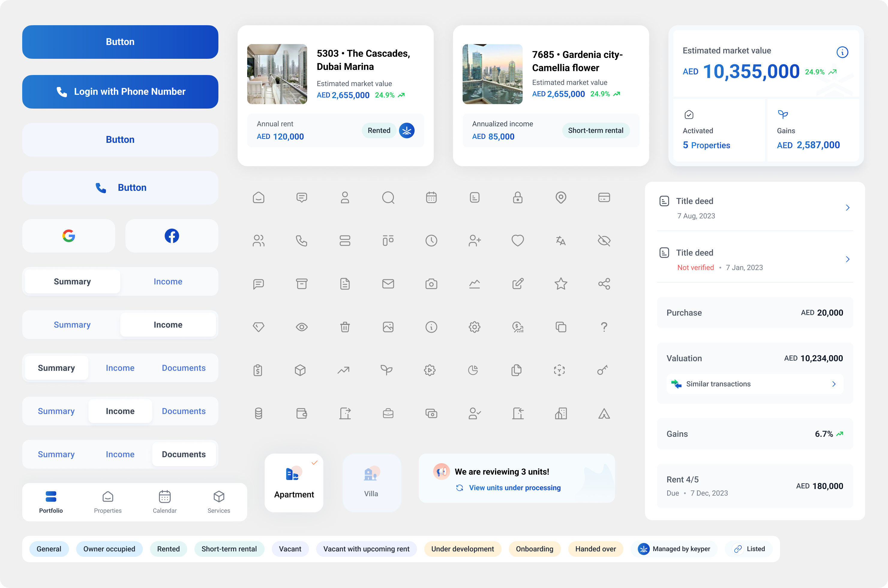The height and width of the screenshot is (588, 888).
Task: Click the Short-term rental tag on Gardenia card
Action: click(595, 130)
